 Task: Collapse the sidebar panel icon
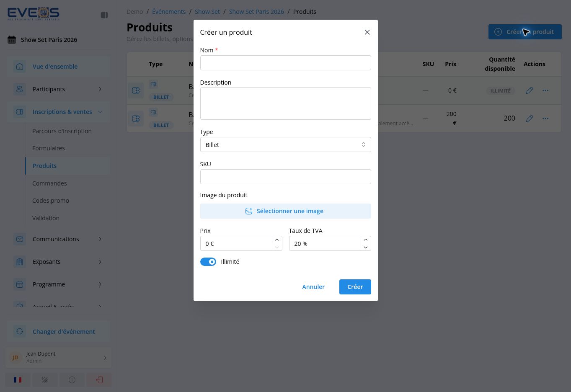[104, 15]
